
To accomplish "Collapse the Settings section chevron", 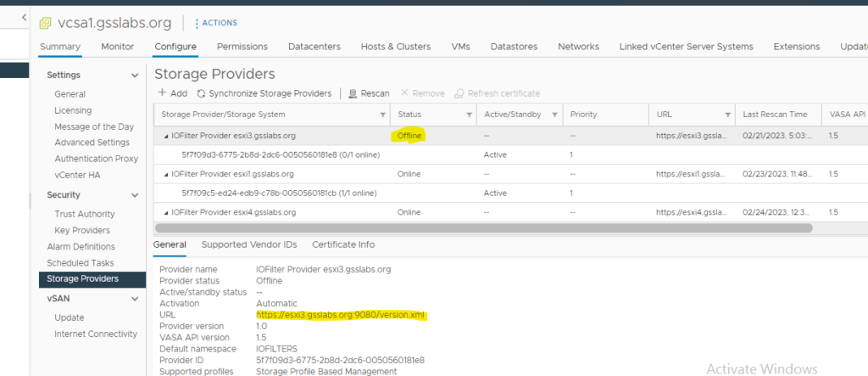I will 135,75.
